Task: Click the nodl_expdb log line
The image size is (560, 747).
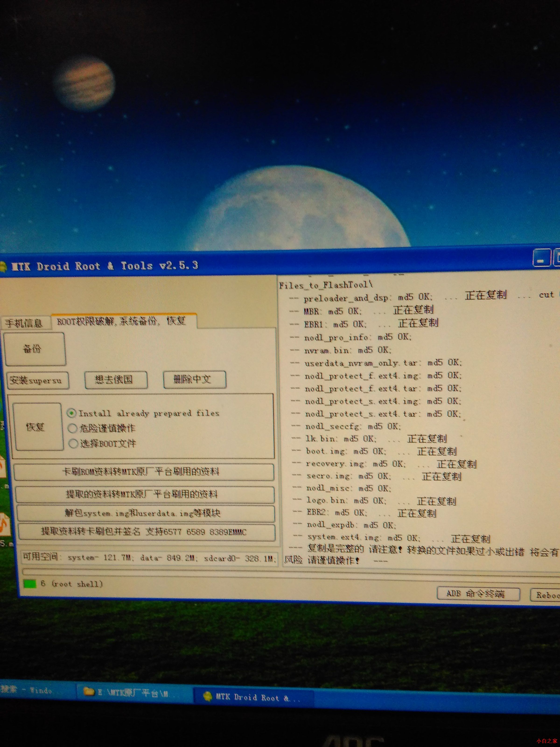Action: coord(345,525)
